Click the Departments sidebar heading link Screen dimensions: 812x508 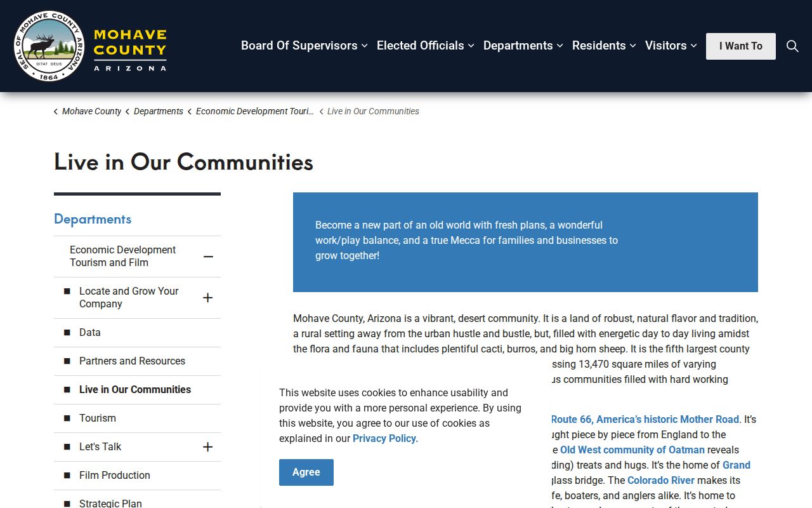93,219
